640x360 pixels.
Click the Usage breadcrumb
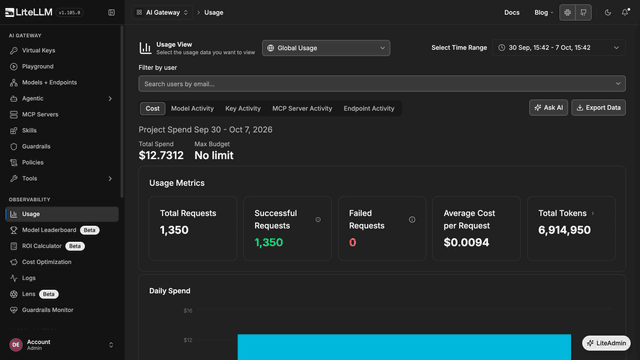pyautogui.click(x=213, y=13)
